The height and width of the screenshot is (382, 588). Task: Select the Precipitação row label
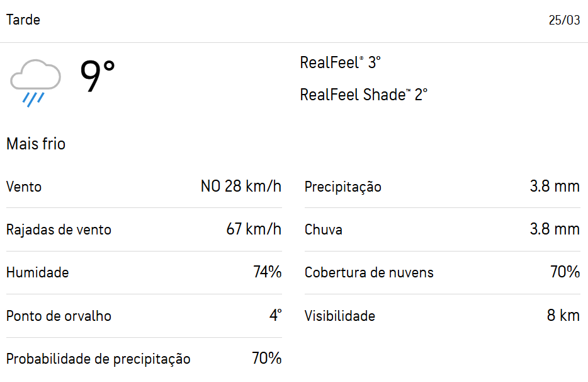(343, 187)
